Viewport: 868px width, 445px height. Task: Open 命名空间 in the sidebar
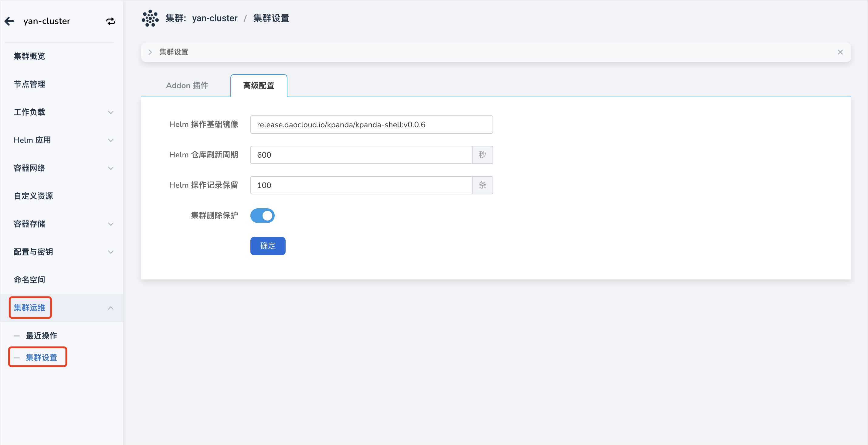point(29,280)
